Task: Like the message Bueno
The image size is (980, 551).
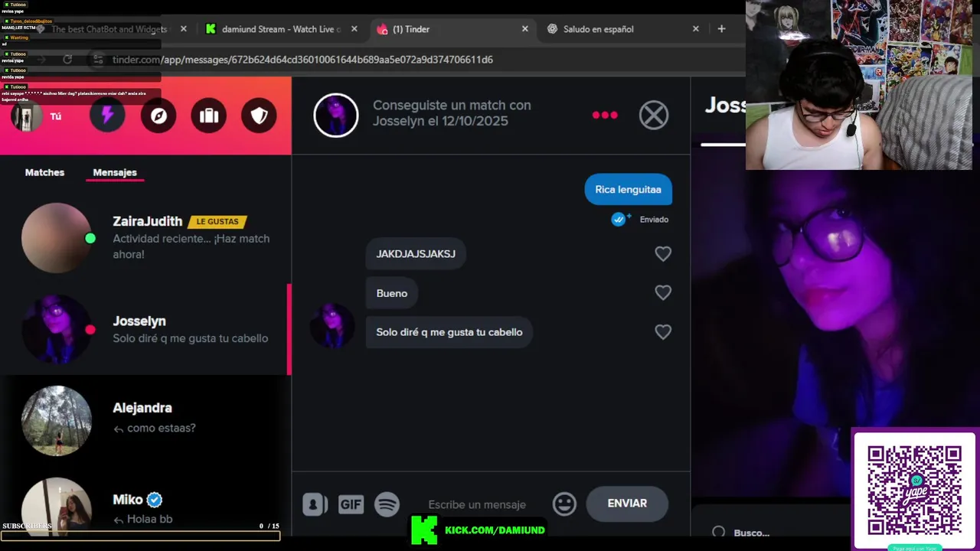Action: pyautogui.click(x=663, y=293)
